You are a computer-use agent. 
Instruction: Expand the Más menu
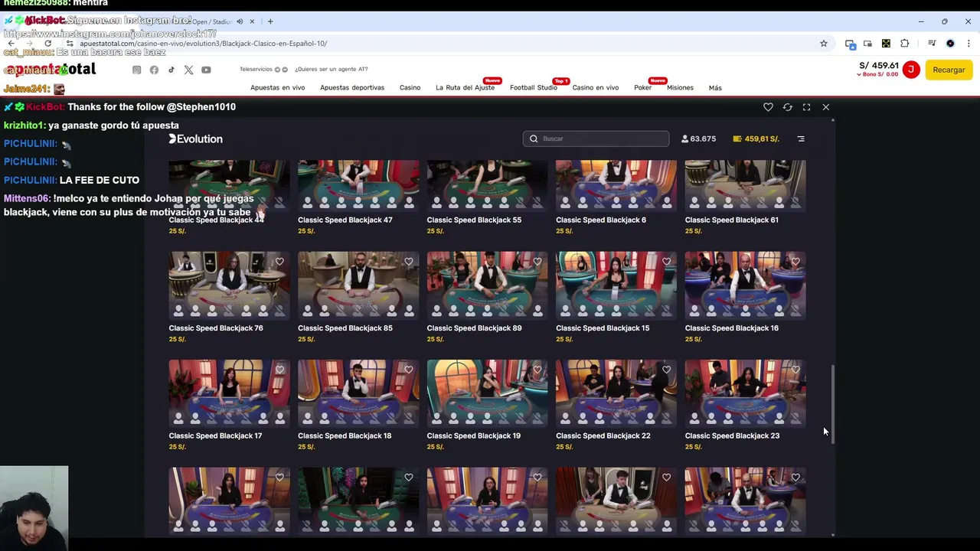pyautogui.click(x=715, y=88)
